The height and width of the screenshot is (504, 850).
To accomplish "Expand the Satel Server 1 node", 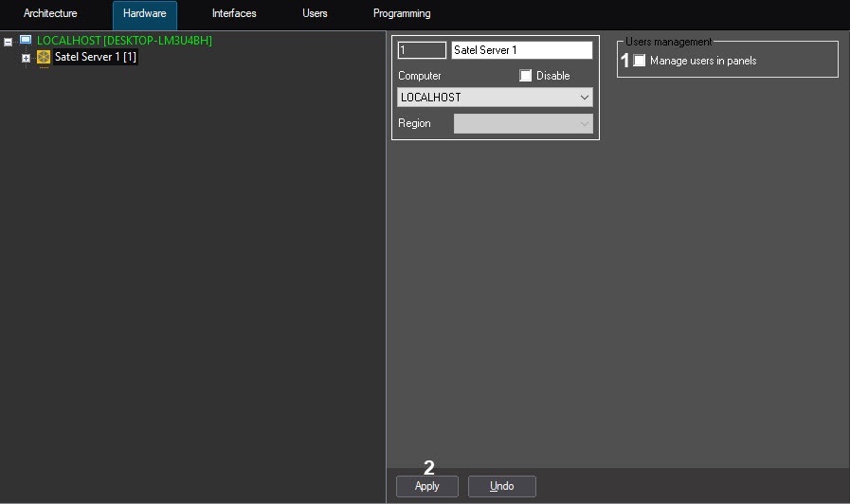I will pyautogui.click(x=26, y=58).
